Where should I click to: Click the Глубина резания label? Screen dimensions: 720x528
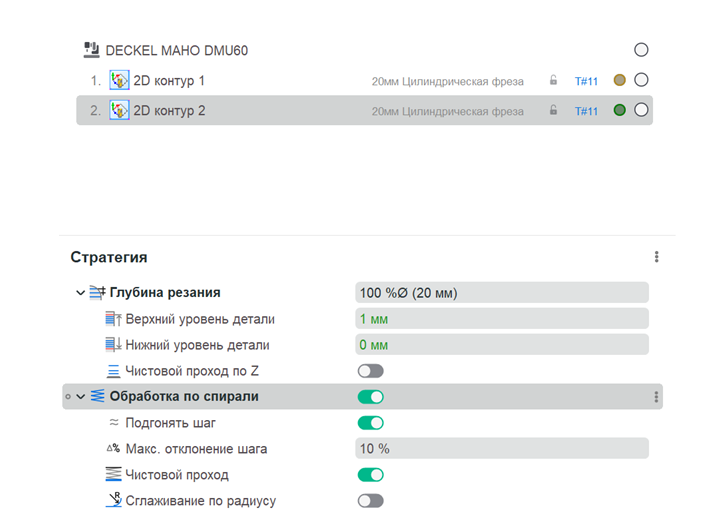coord(165,292)
